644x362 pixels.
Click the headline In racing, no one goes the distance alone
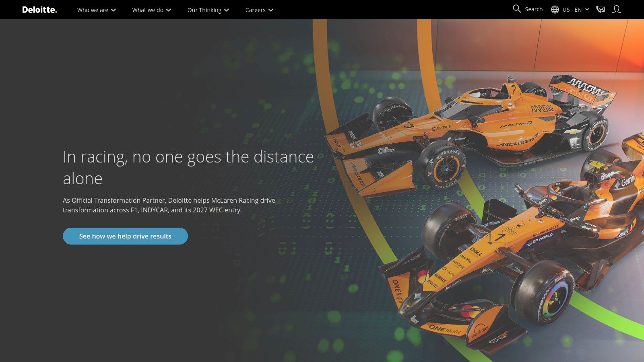coord(188,167)
